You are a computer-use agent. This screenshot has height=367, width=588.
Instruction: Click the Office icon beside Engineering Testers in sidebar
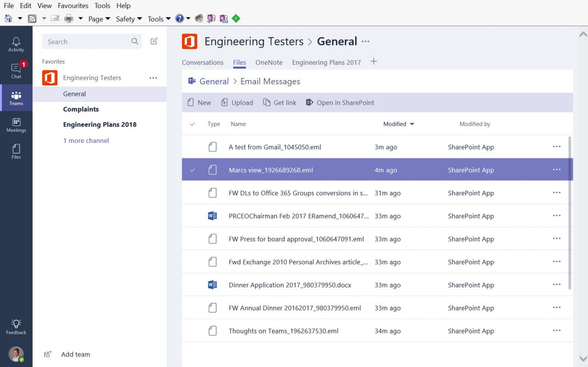point(50,78)
